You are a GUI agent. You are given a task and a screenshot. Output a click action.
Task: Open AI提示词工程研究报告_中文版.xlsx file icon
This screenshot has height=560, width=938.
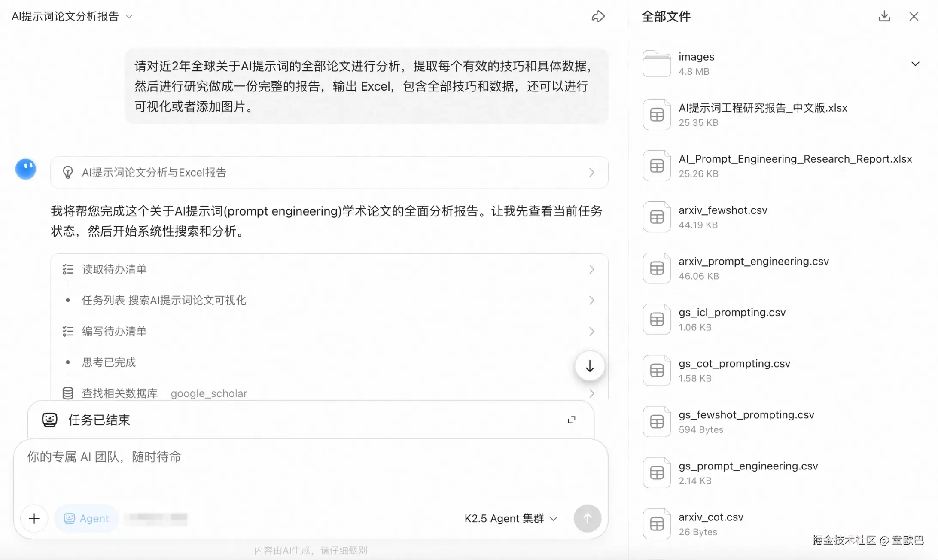coord(656,115)
